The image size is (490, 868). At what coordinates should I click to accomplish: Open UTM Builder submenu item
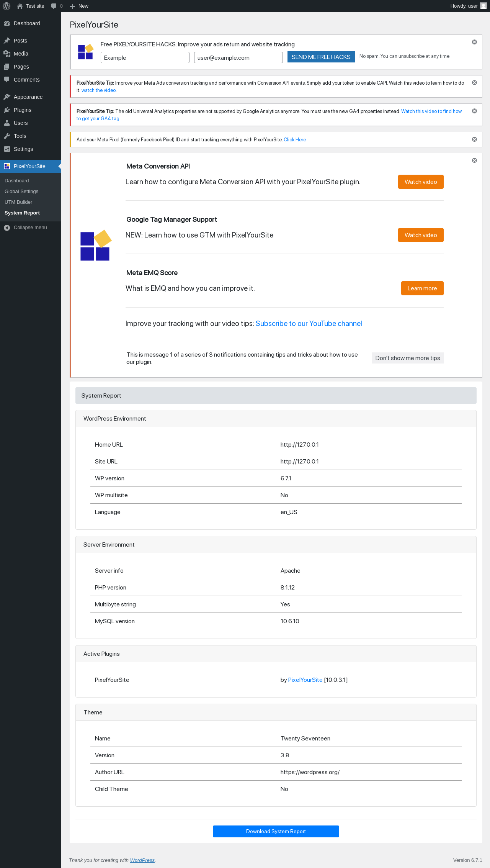[18, 202]
